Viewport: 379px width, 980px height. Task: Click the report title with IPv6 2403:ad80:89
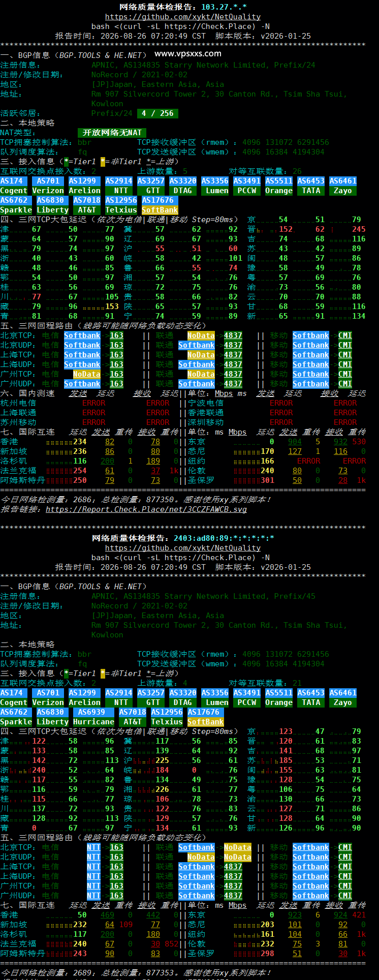[183, 538]
